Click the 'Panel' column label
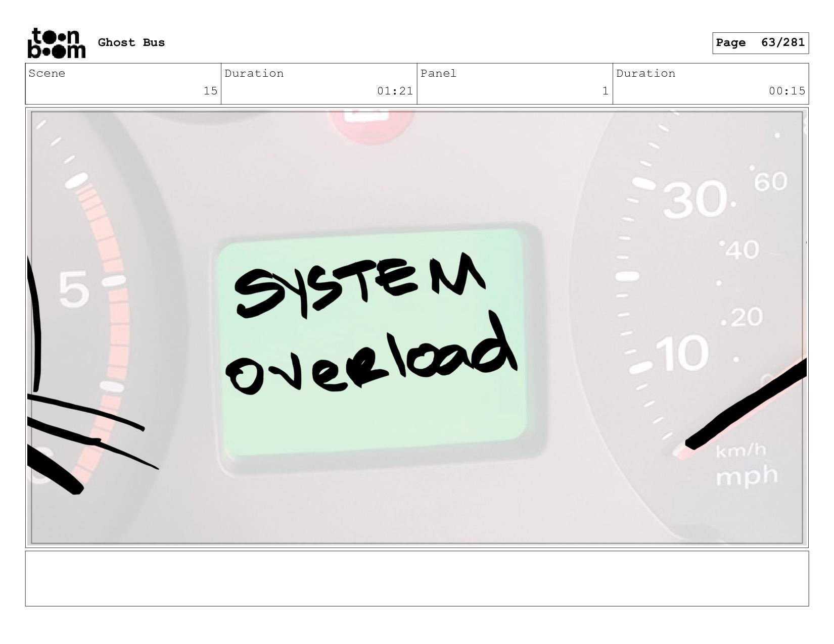This screenshot has height=644, width=834. pyautogui.click(x=438, y=73)
